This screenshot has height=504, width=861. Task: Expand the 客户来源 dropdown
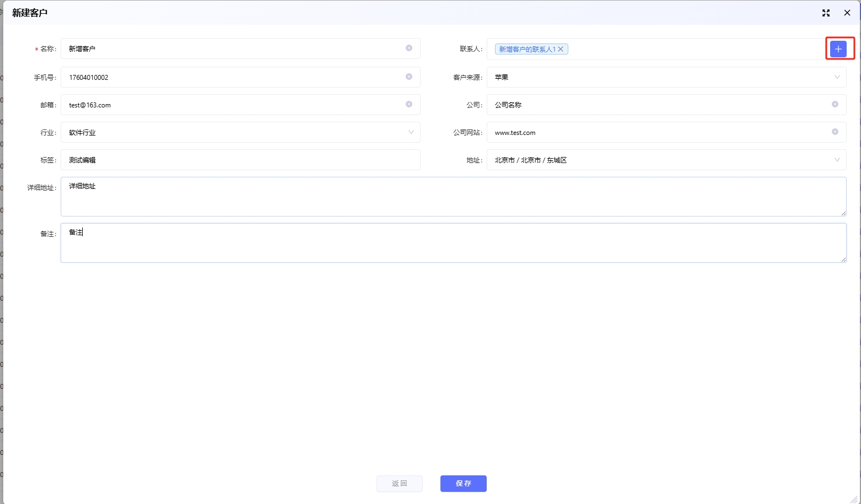coord(837,77)
